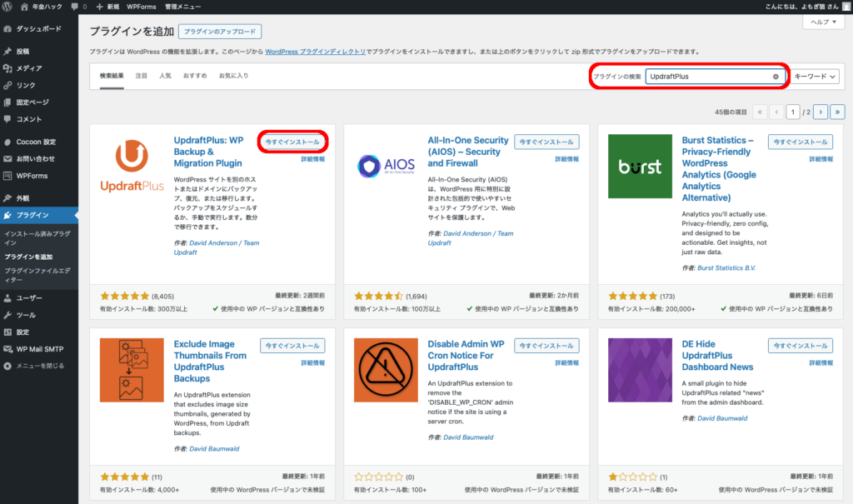
Task: Collapse the sidebar with メニューを閉じる
Action: [40, 365]
